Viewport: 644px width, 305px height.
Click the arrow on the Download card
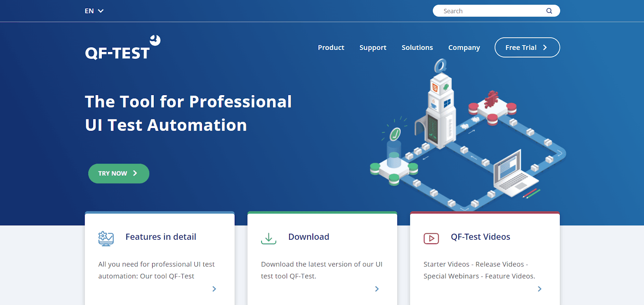click(x=377, y=289)
